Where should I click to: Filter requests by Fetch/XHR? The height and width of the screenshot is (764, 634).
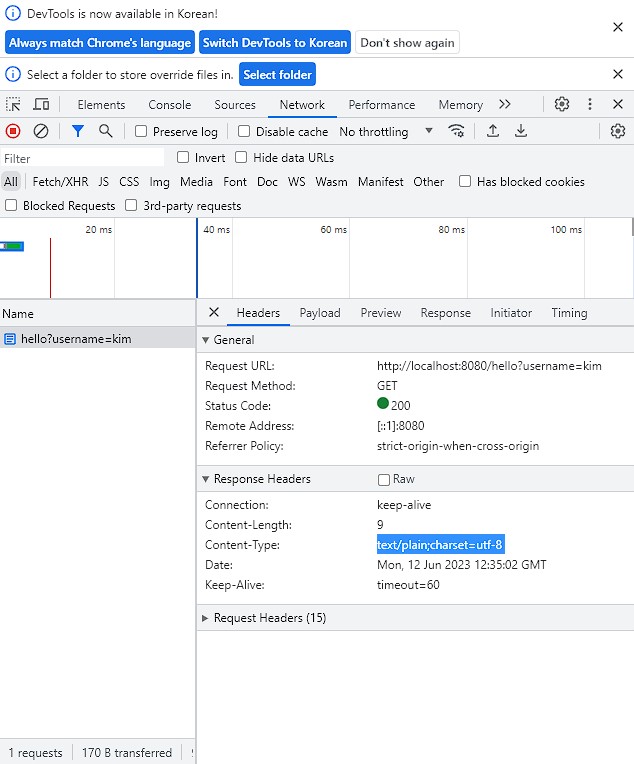(60, 182)
